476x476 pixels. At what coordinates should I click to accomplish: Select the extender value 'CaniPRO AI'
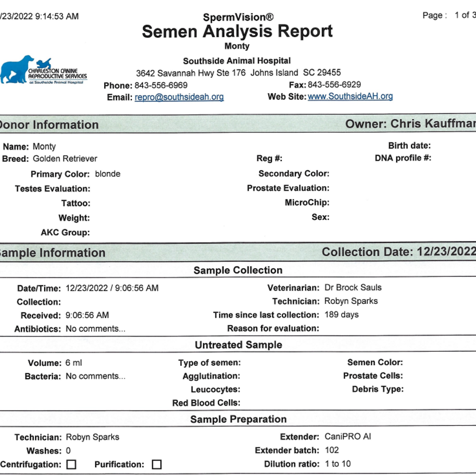348,436
